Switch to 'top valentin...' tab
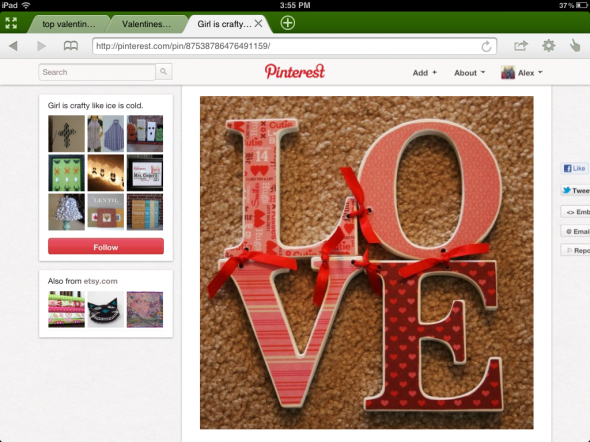This screenshot has width=590, height=442. point(68,24)
